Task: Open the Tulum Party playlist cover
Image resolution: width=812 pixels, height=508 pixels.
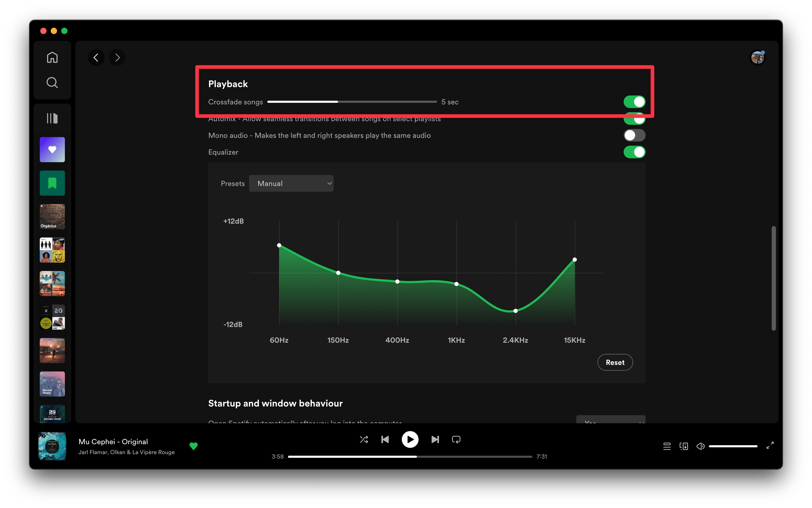Action: (x=52, y=351)
